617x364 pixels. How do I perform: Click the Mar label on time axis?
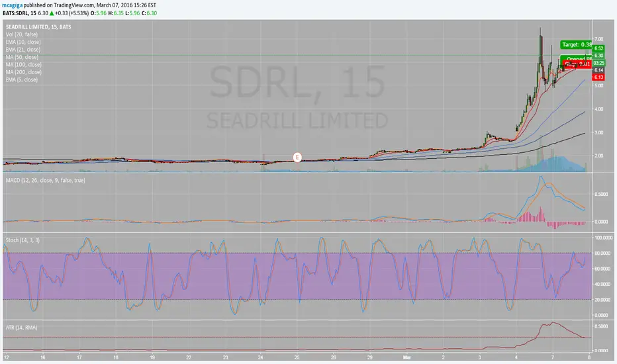click(x=407, y=357)
